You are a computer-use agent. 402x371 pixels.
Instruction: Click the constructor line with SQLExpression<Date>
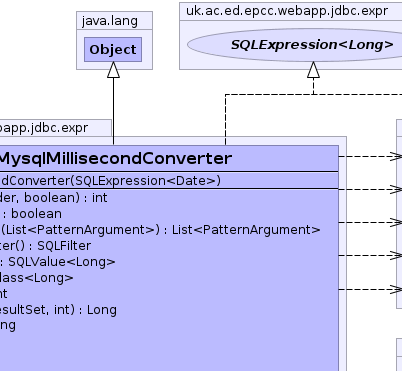point(110,181)
